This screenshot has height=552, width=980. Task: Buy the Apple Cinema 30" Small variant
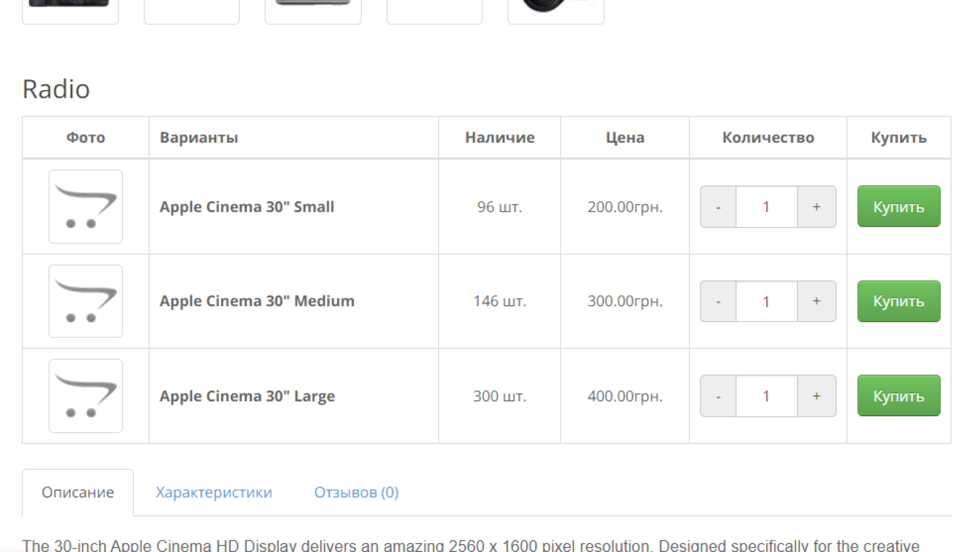tap(899, 206)
